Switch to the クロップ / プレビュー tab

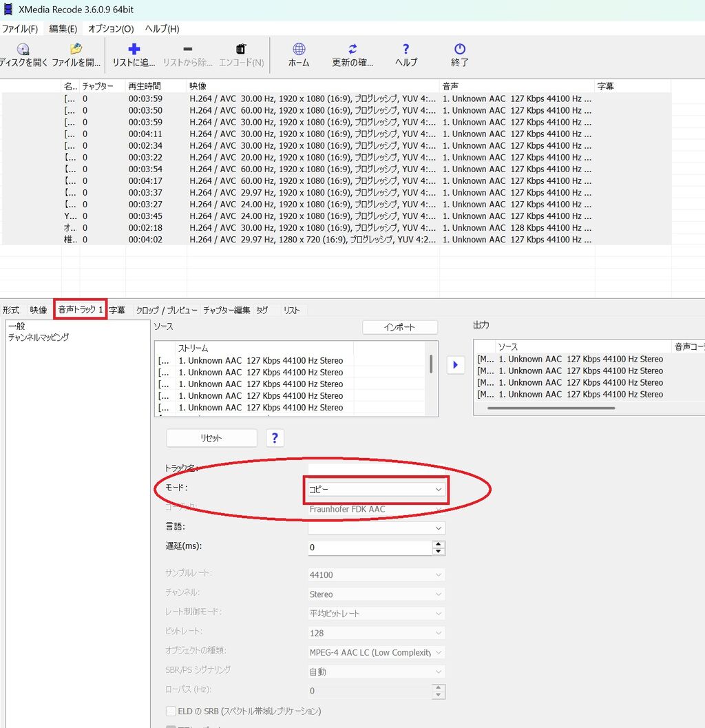pos(167,310)
